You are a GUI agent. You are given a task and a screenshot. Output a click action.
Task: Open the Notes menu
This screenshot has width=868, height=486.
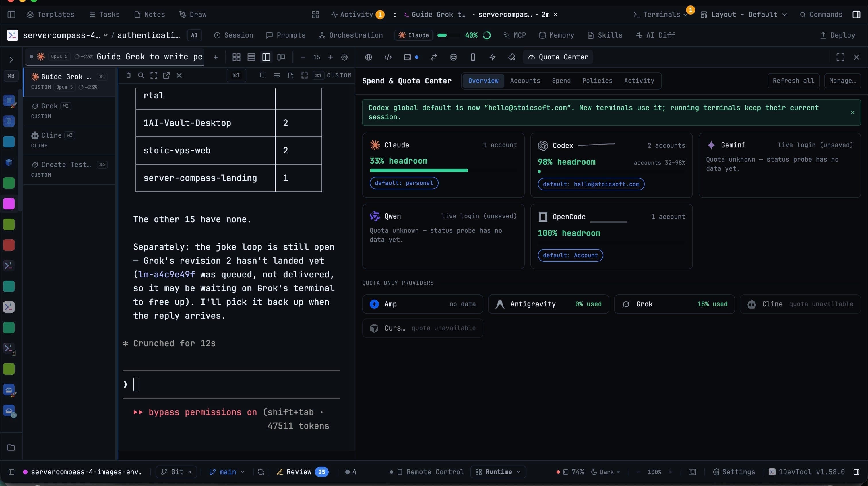(x=150, y=14)
